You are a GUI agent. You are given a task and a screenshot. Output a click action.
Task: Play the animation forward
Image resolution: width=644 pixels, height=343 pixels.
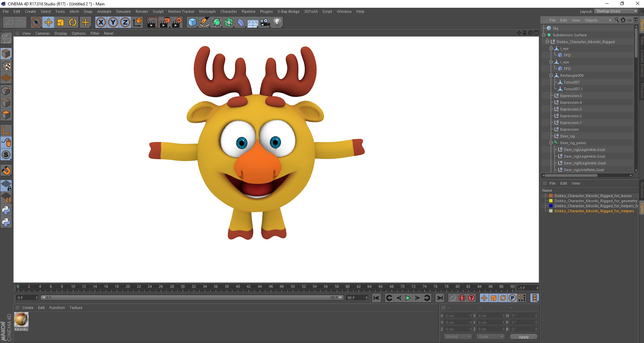(x=408, y=298)
